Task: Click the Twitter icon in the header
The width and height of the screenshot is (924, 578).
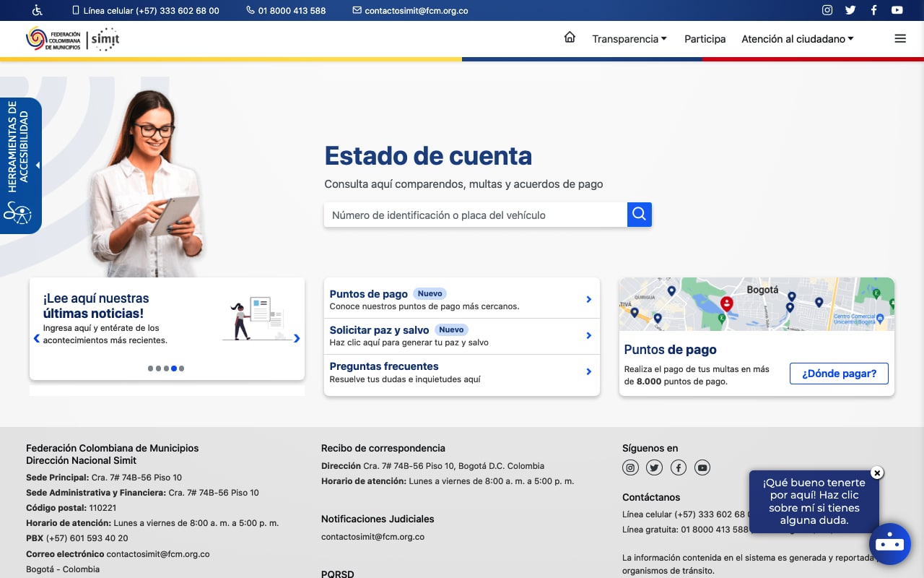Action: coord(850,10)
